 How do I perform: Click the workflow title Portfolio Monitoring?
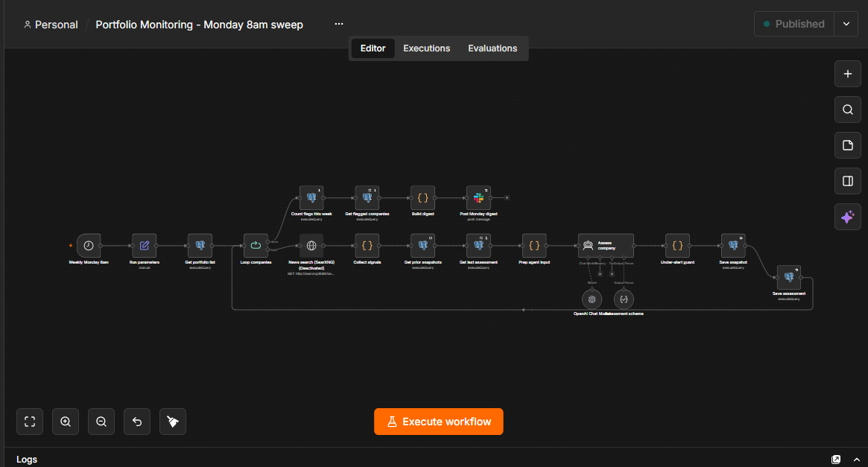tap(199, 25)
